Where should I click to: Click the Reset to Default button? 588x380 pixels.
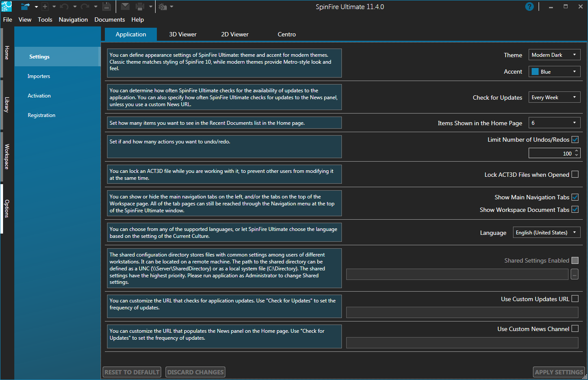[132, 372]
